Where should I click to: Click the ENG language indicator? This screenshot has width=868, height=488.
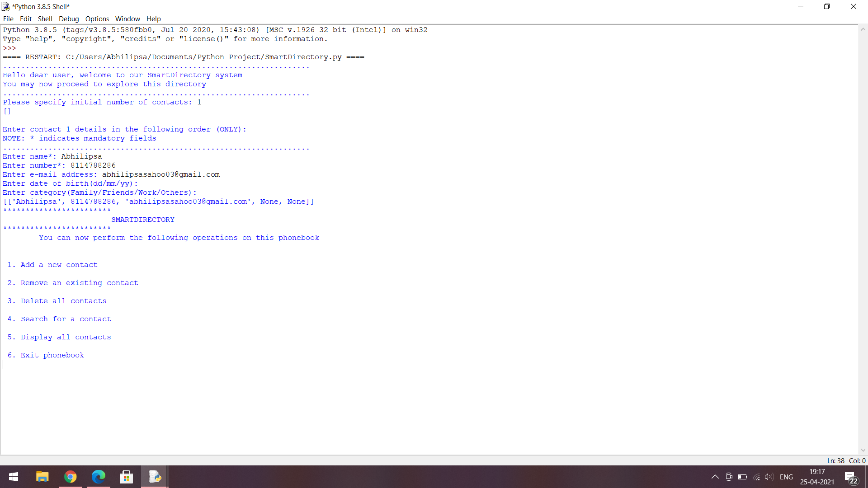(786, 477)
